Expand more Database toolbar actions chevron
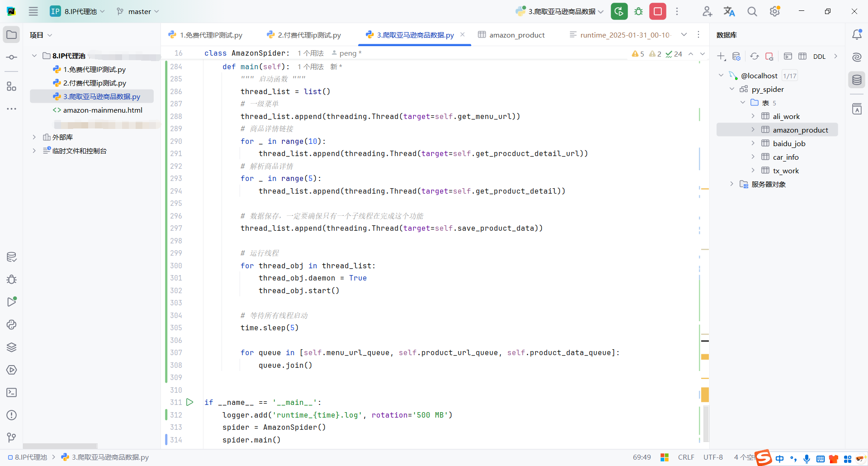 [x=835, y=57]
